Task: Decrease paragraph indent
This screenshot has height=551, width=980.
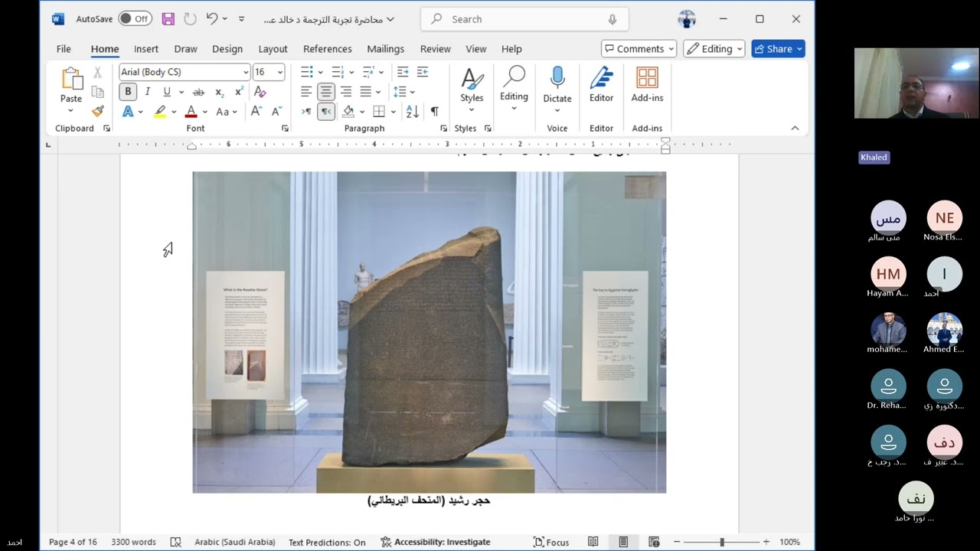Action: (403, 72)
